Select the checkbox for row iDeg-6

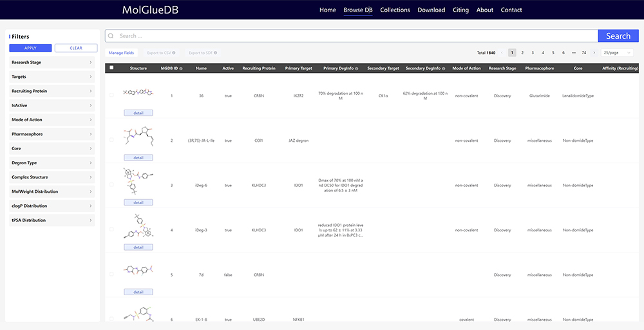(x=111, y=185)
